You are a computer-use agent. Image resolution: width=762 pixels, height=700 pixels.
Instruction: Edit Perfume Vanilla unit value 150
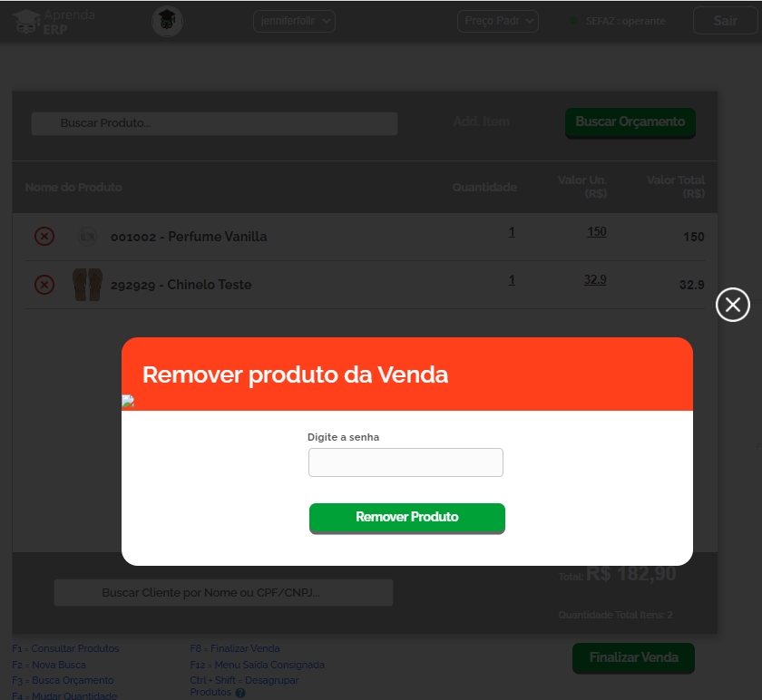point(596,232)
